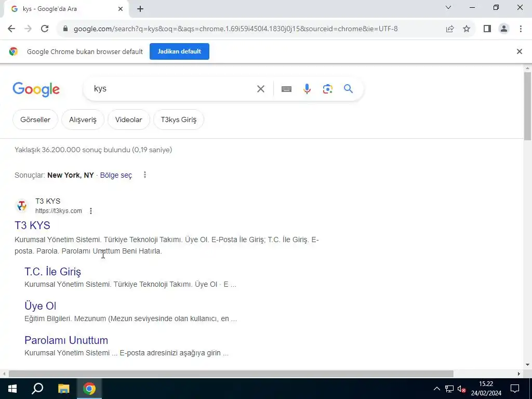Open a new browser tab

pyautogui.click(x=140, y=9)
